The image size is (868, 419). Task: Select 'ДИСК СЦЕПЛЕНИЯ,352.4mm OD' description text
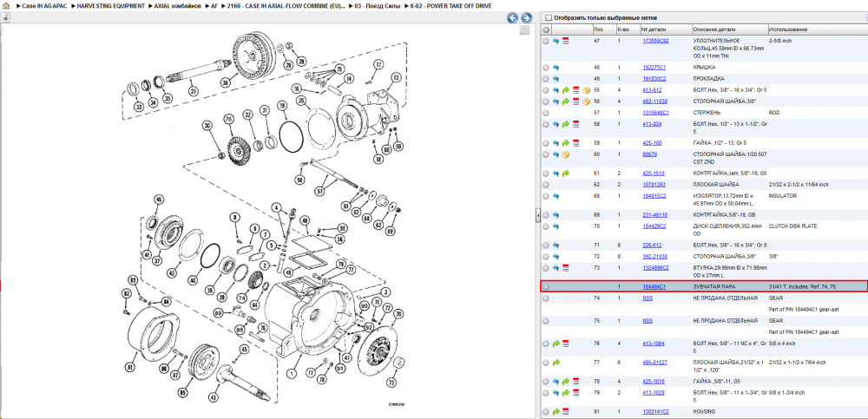click(727, 230)
